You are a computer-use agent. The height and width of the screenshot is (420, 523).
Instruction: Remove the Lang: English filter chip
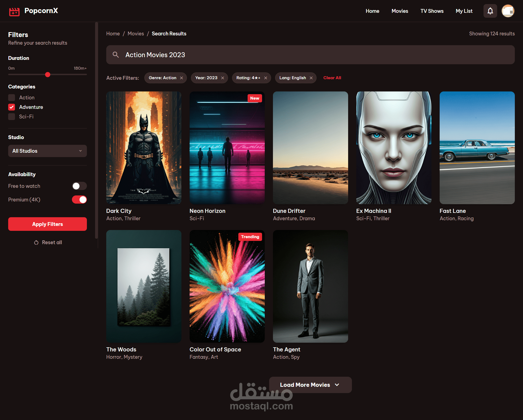[x=311, y=78]
